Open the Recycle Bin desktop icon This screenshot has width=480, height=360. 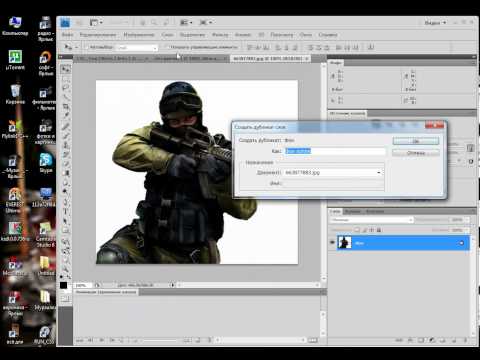pos(15,94)
